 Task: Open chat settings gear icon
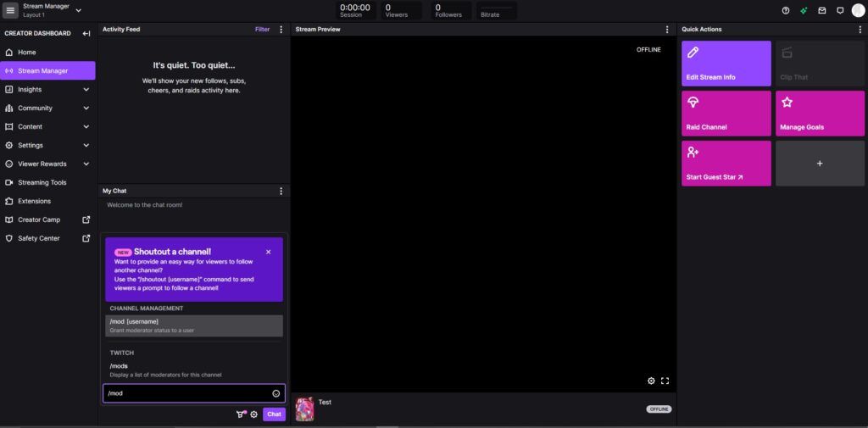[x=254, y=414]
